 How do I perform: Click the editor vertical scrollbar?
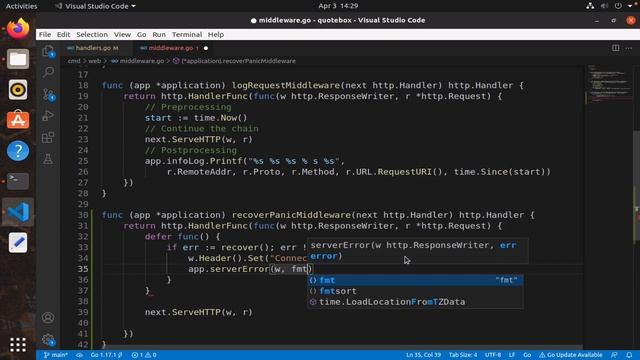pyautogui.click(x=636, y=186)
